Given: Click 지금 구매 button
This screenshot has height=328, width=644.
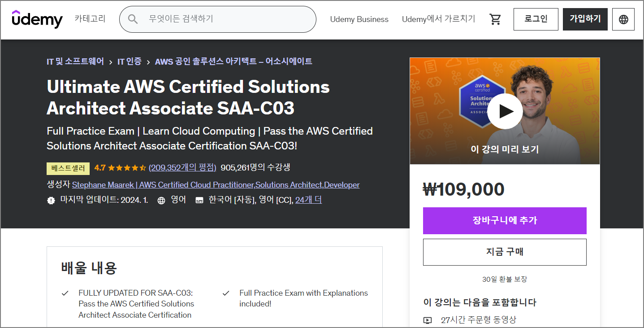Looking at the screenshot, I should click(505, 252).
